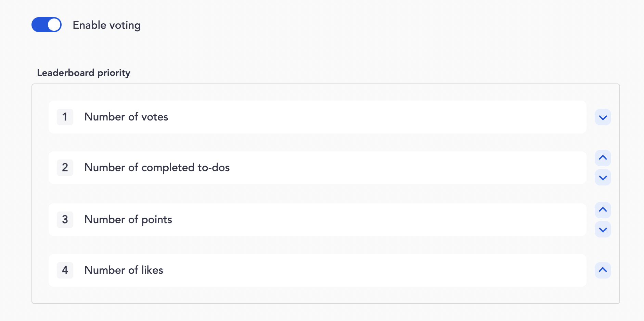Move Number of likes up one position
The image size is (644, 321).
[x=603, y=270]
